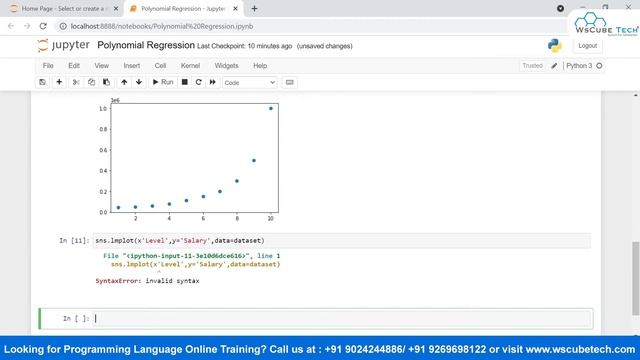Select the In [11] cell prompt

tap(74, 241)
